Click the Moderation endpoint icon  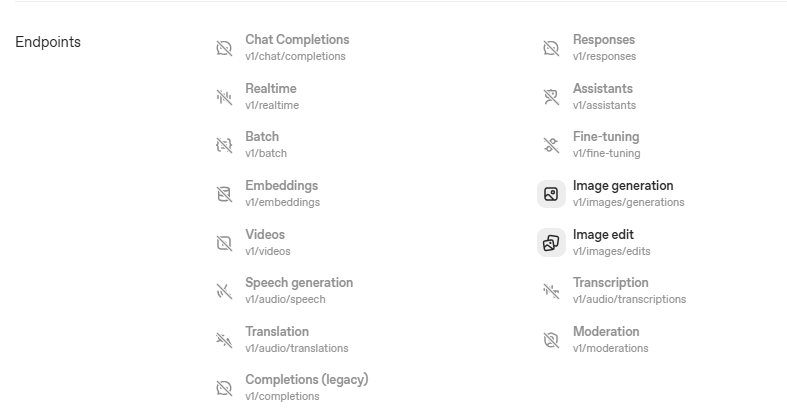point(551,340)
